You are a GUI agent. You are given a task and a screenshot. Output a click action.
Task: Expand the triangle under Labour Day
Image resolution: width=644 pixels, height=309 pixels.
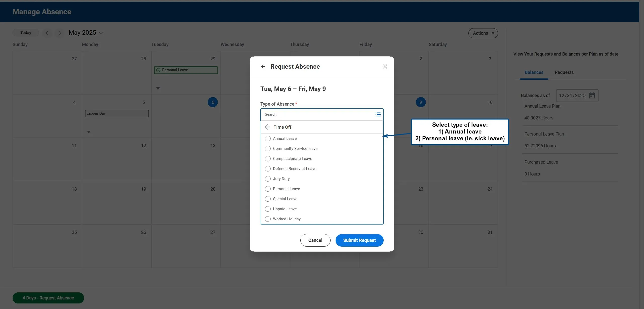pyautogui.click(x=89, y=132)
